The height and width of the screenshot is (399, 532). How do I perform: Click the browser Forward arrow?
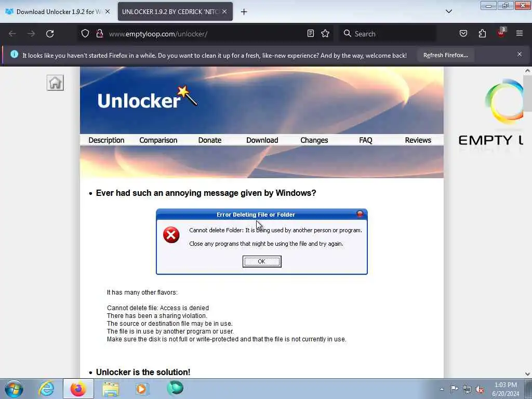tap(31, 34)
